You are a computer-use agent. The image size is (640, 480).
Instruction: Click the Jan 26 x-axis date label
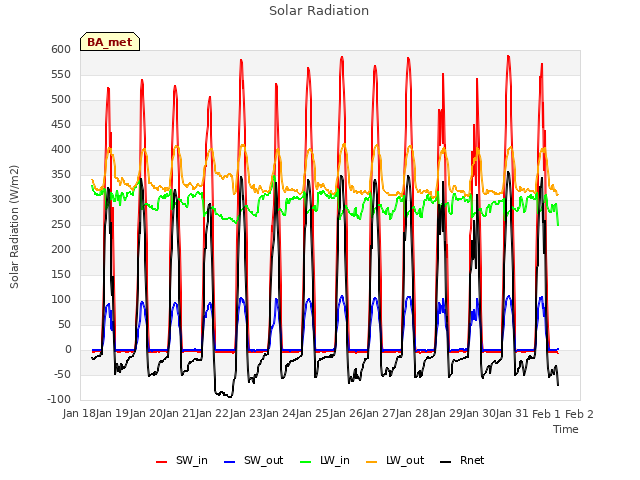click(x=346, y=414)
